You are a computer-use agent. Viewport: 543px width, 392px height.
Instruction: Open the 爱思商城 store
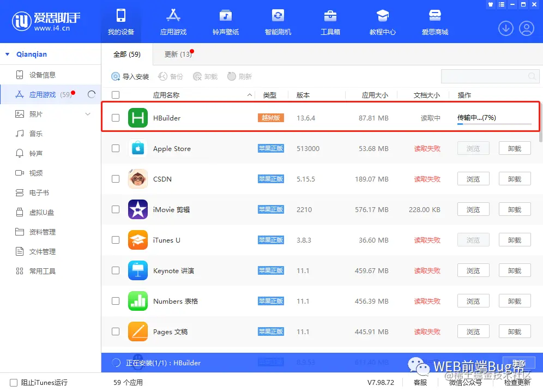pos(435,22)
